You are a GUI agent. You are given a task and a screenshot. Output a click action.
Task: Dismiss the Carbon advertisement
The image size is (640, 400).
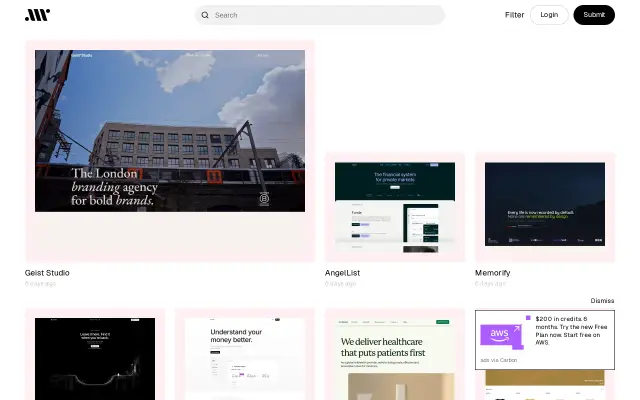(x=602, y=301)
